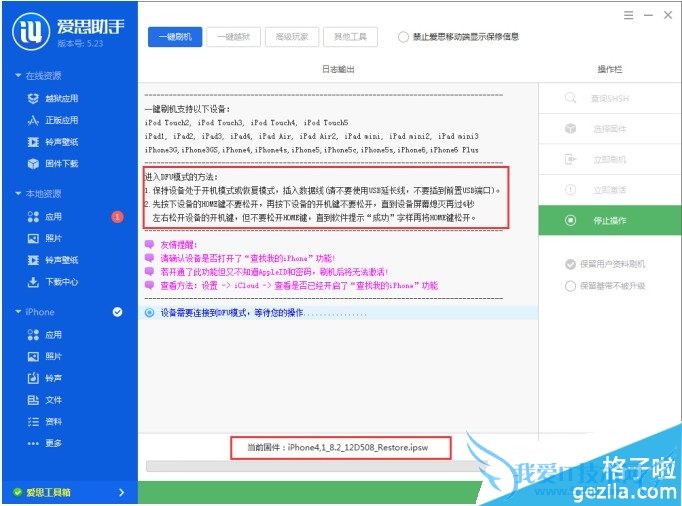Click 进入DFU模式的方法 heading
The width and height of the screenshot is (682, 506).
181,177
